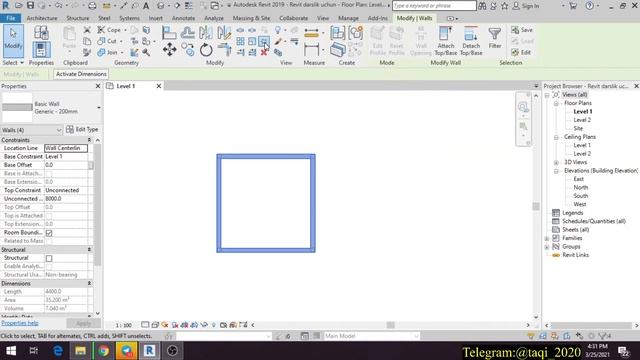This screenshot has height=360, width=640.
Task: Open the Type Properties icon in Properties panel
Action: (x=41, y=33)
